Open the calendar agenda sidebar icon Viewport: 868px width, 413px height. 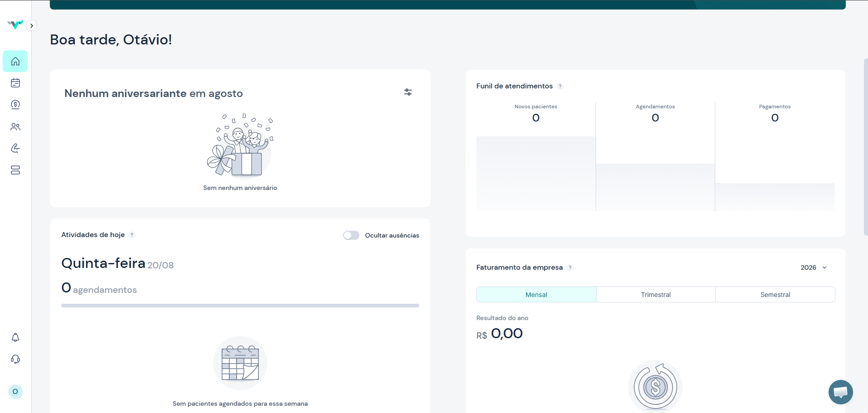(x=15, y=83)
